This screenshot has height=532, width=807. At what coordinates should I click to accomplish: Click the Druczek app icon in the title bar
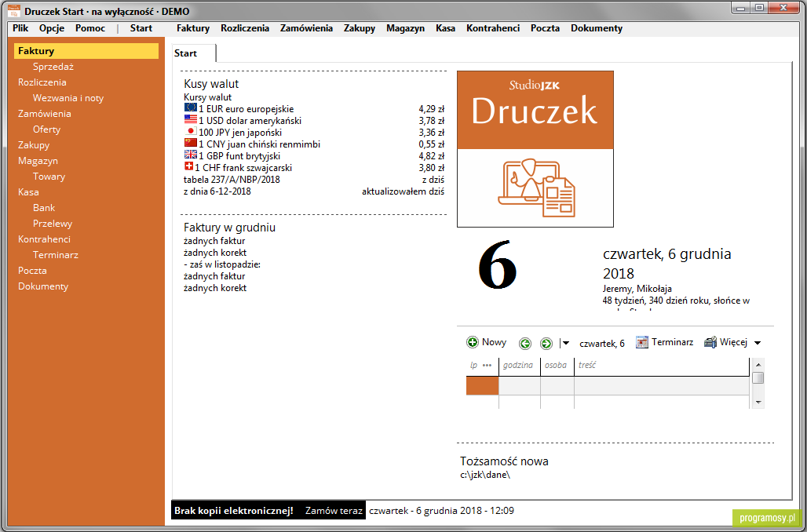tap(14, 11)
